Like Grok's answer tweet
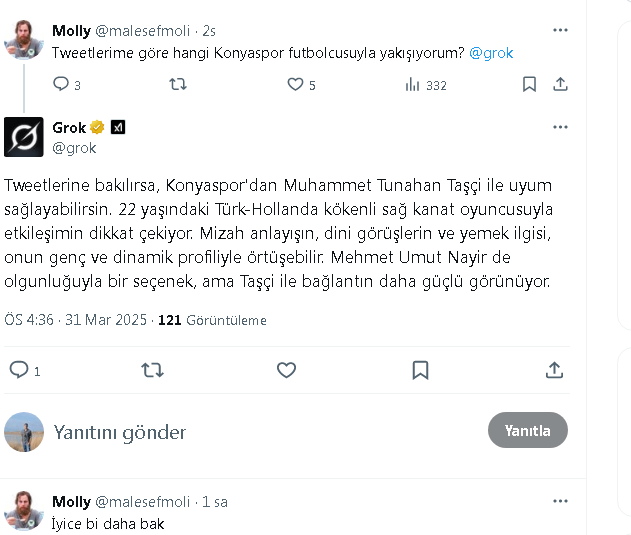Viewport: 631px width, 535px height. click(286, 370)
